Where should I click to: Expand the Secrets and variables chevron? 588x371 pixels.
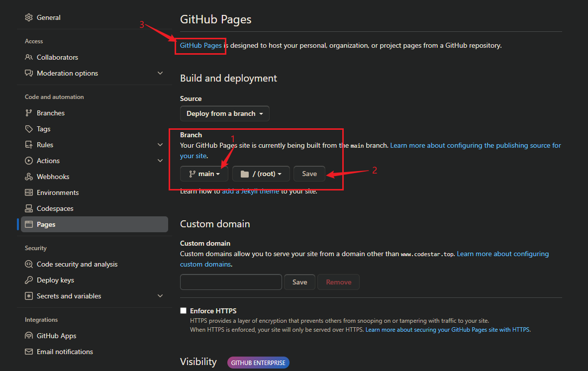point(160,296)
